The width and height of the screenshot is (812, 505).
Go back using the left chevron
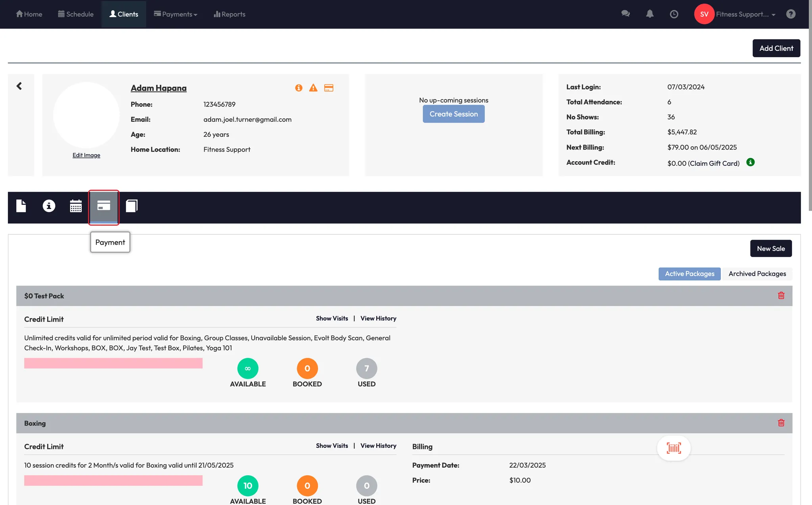pos(19,86)
